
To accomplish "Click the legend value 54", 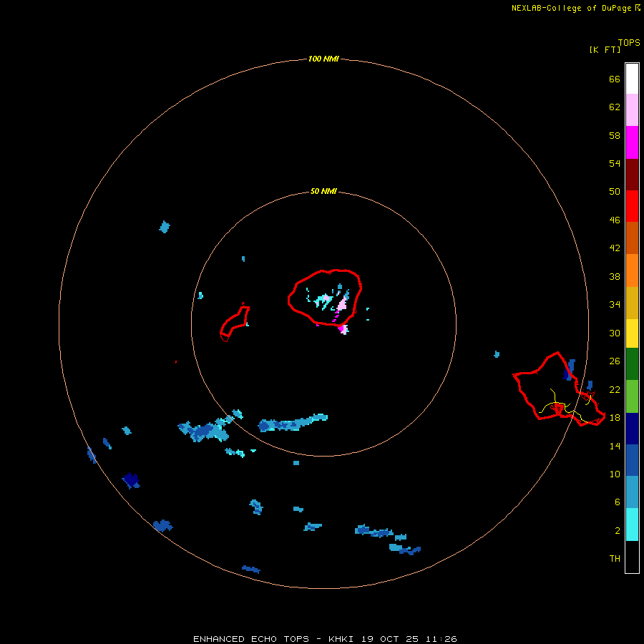I will (615, 163).
